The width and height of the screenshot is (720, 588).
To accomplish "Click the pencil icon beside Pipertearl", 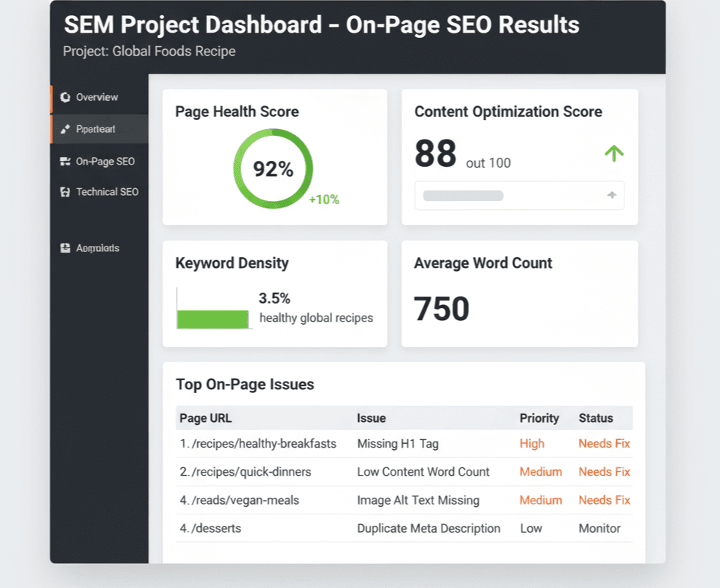I will pos(65,129).
